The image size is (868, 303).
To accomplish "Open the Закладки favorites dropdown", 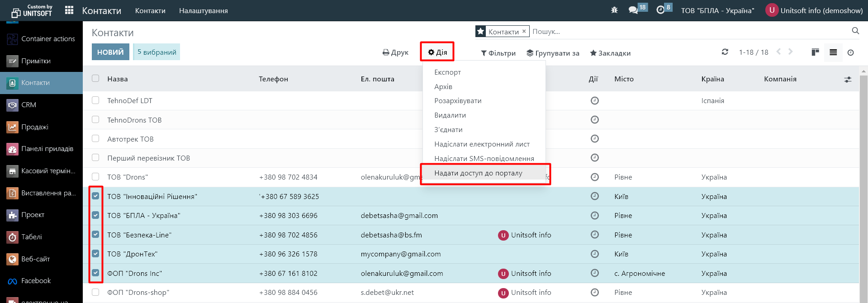I will (x=610, y=53).
